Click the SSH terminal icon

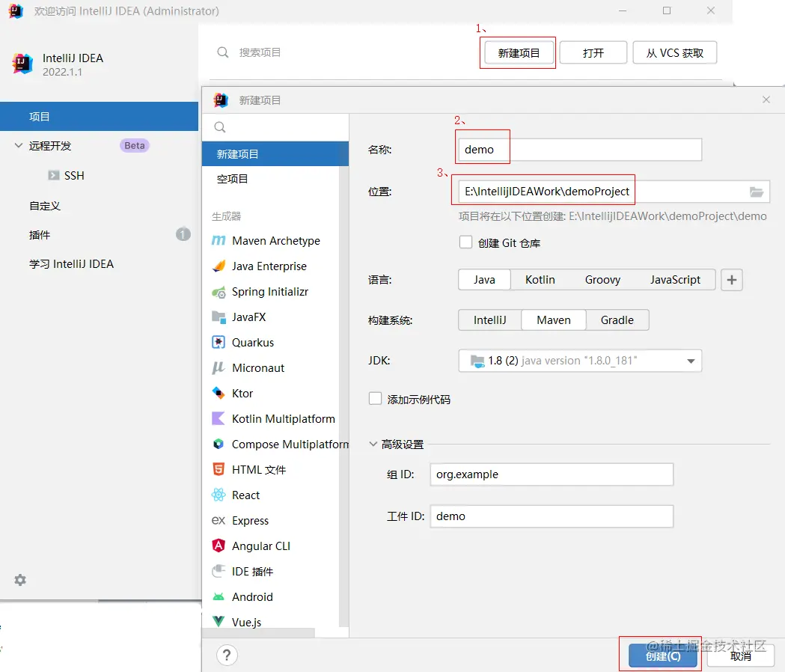tap(54, 175)
